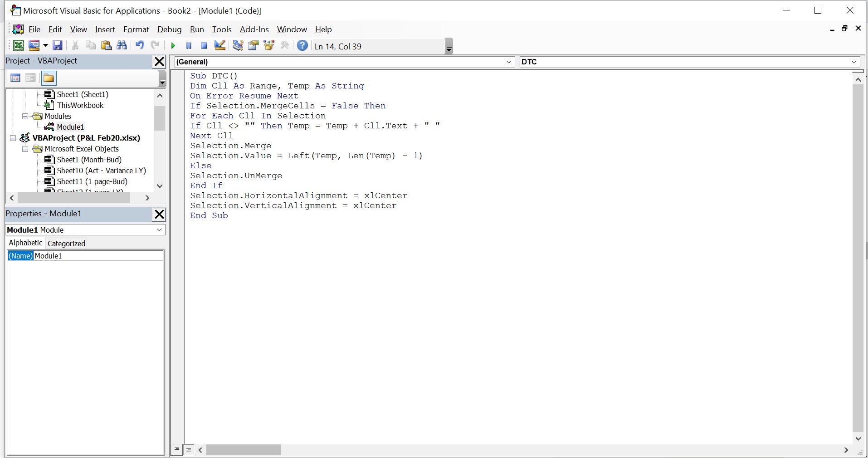868x458 pixels.
Task: Switch to Procedure View button
Action: click(177, 450)
